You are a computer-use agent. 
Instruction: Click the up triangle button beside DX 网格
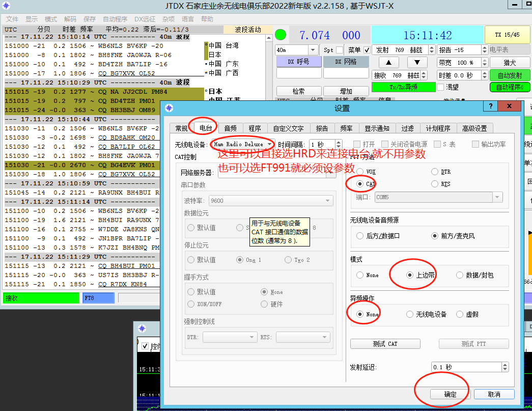pyautogui.click(x=388, y=63)
